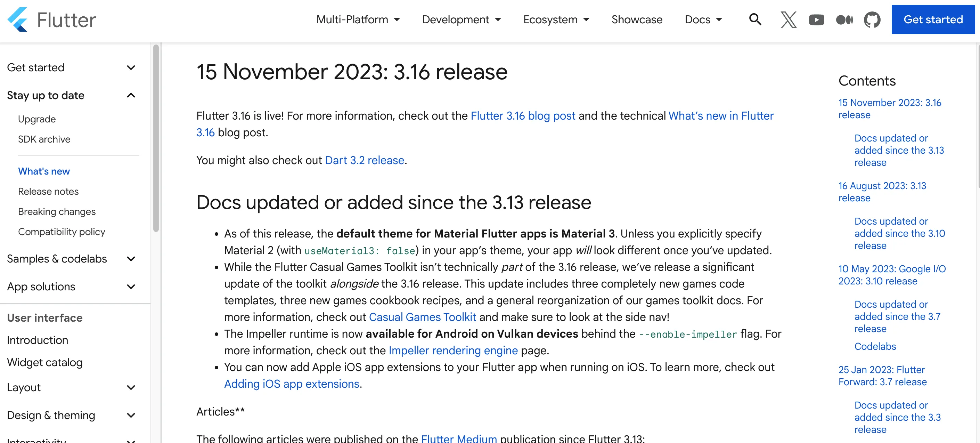
Task: Open the Flutter Medium icon
Action: click(844, 19)
